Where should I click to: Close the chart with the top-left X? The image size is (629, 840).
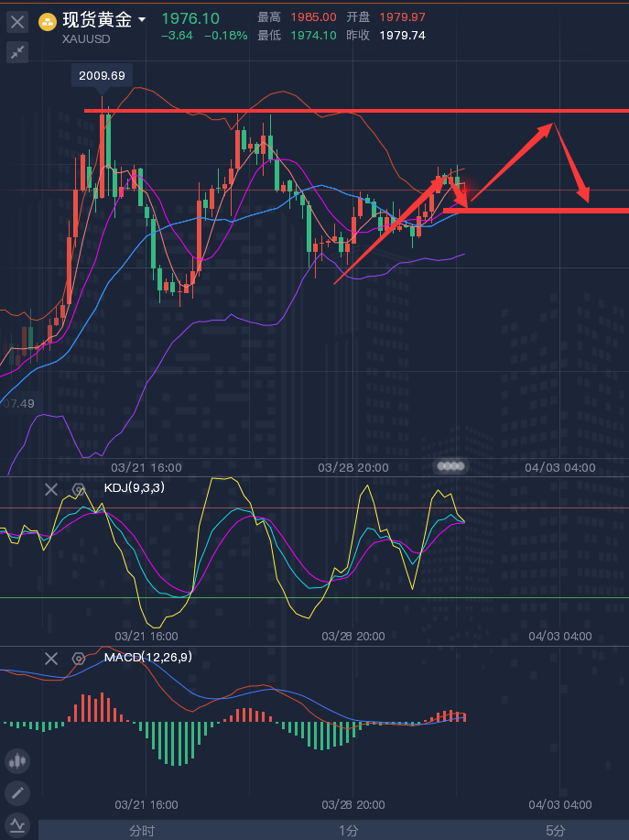tap(17, 22)
